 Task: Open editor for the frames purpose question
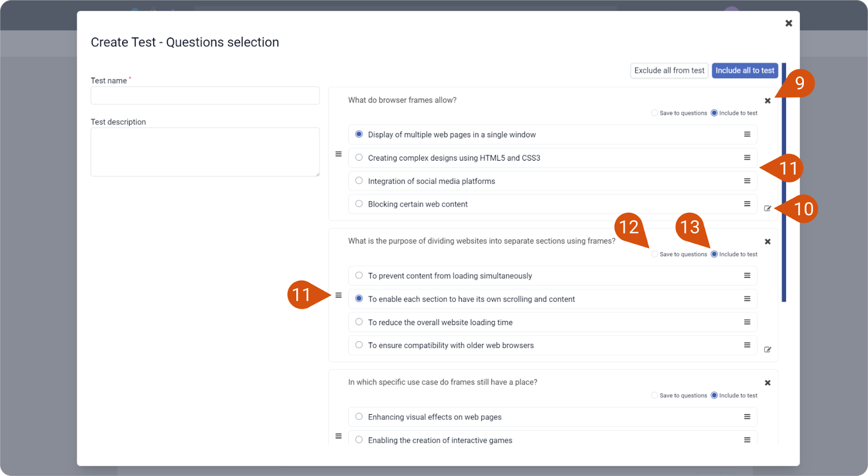pos(768,350)
